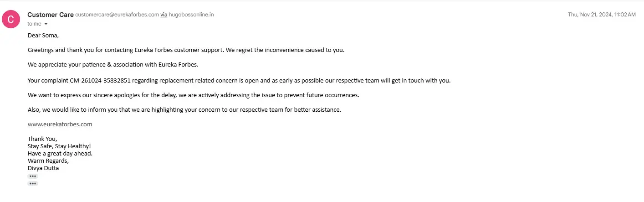Viewport: 644px width, 202px height.
Task: Click the hugobossonline.in mailing domain
Action: [191, 15]
